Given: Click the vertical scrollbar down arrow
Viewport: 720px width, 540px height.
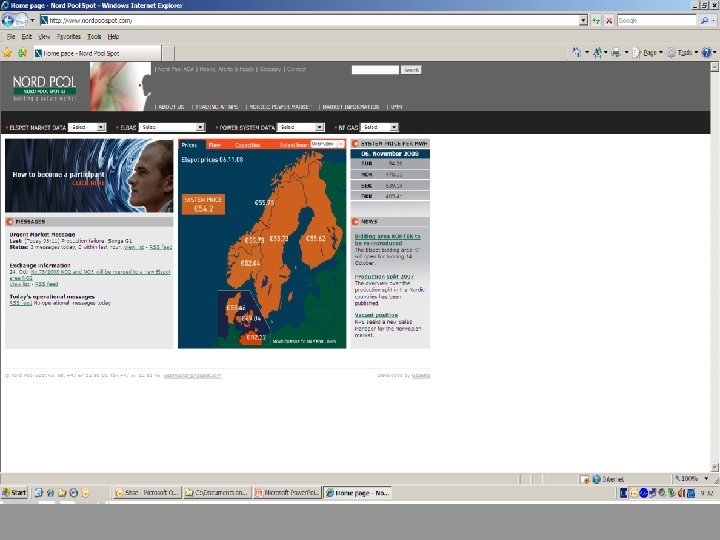Looking at the screenshot, I should 714,467.
